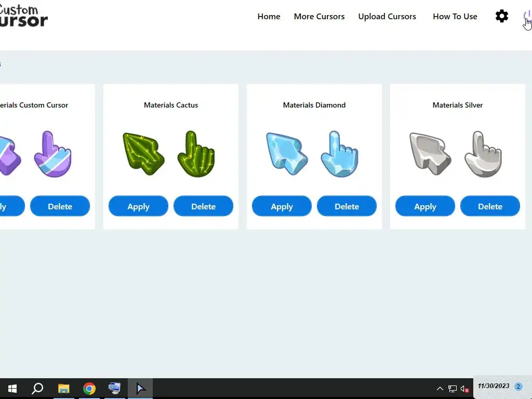Open the notification center badge
The image size is (532, 399).
tap(518, 387)
